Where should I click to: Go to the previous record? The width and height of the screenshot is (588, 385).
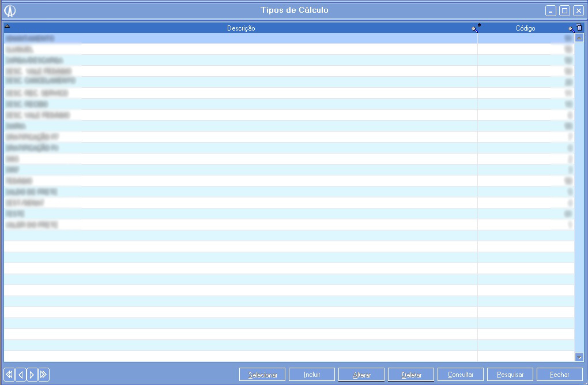tap(21, 375)
